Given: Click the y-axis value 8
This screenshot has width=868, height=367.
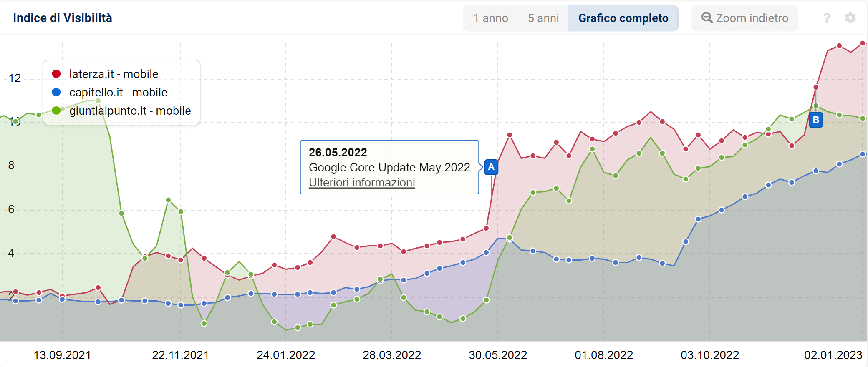Looking at the screenshot, I should 11,166.
